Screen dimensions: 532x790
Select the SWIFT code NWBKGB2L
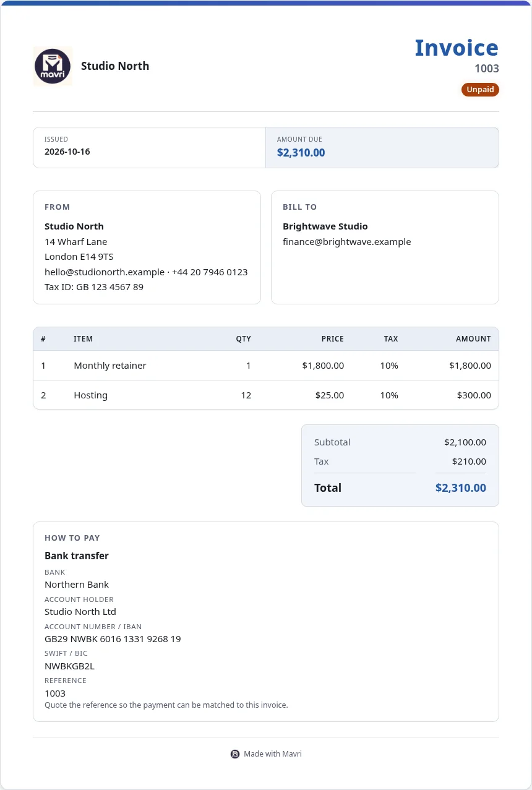pos(69,666)
